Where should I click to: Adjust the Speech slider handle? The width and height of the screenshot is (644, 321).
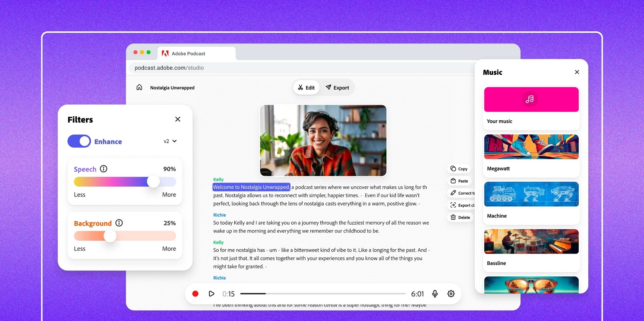[154, 182]
